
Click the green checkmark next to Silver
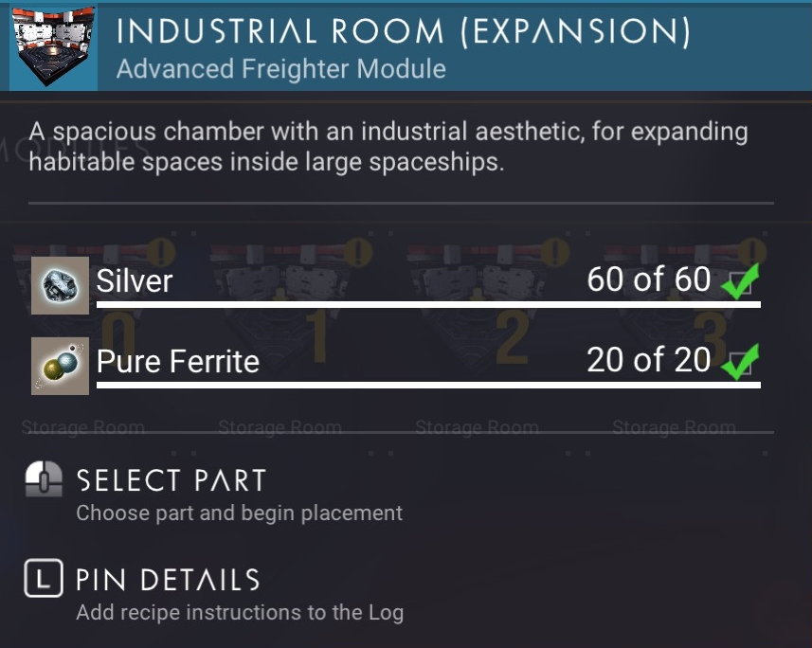click(x=741, y=280)
